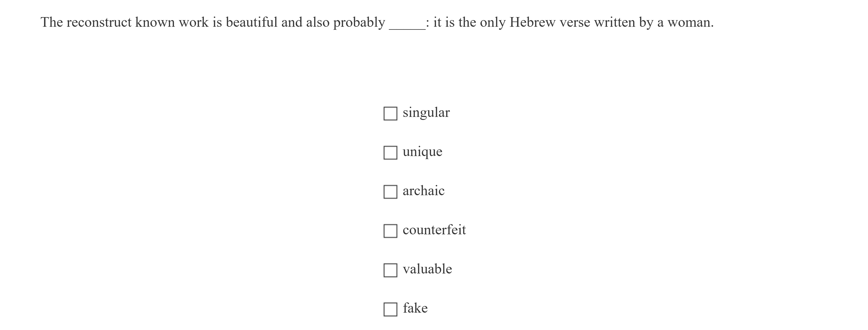Uncheck the "fake" answer checkbox
Screen dimensions: 868x330
(x=391, y=309)
